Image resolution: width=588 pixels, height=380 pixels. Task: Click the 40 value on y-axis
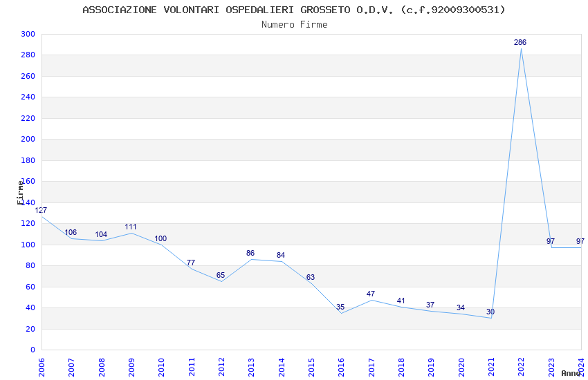(30, 307)
